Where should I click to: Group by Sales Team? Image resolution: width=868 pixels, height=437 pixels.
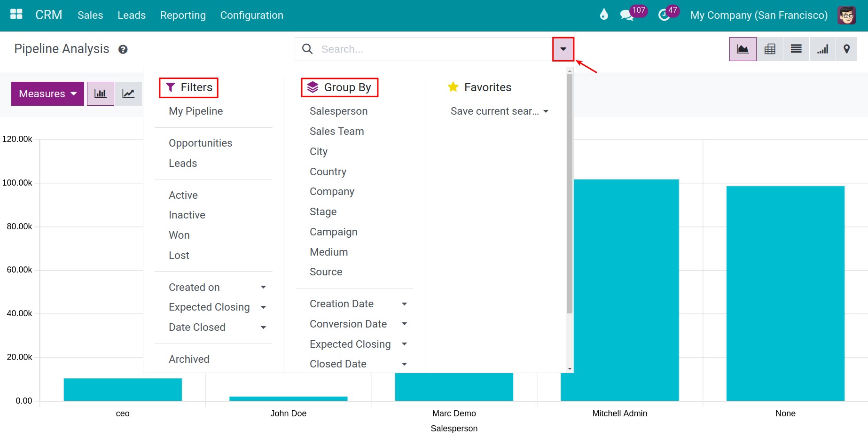click(x=336, y=132)
